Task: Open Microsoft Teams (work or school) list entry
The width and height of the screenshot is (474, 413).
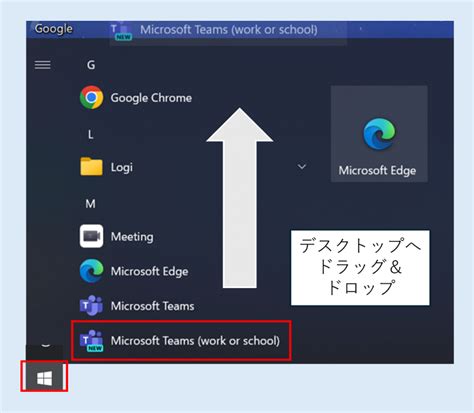Action: pos(181,340)
